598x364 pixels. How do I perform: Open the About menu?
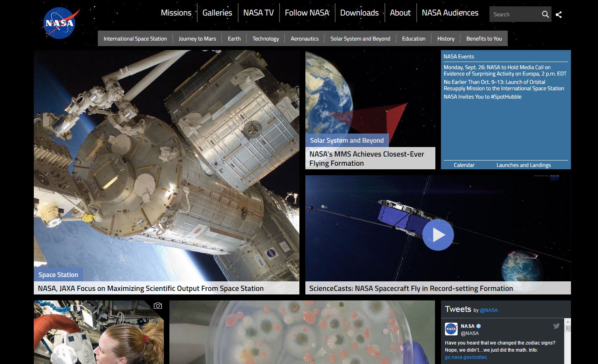(400, 13)
